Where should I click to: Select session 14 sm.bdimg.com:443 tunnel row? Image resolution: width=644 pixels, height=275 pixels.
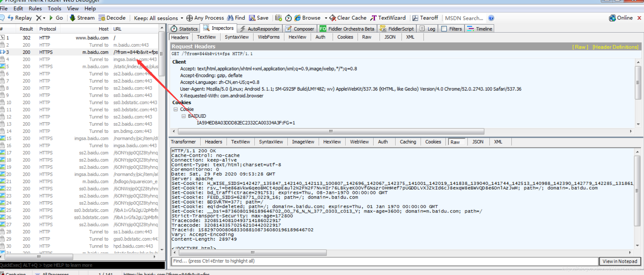coord(79,131)
